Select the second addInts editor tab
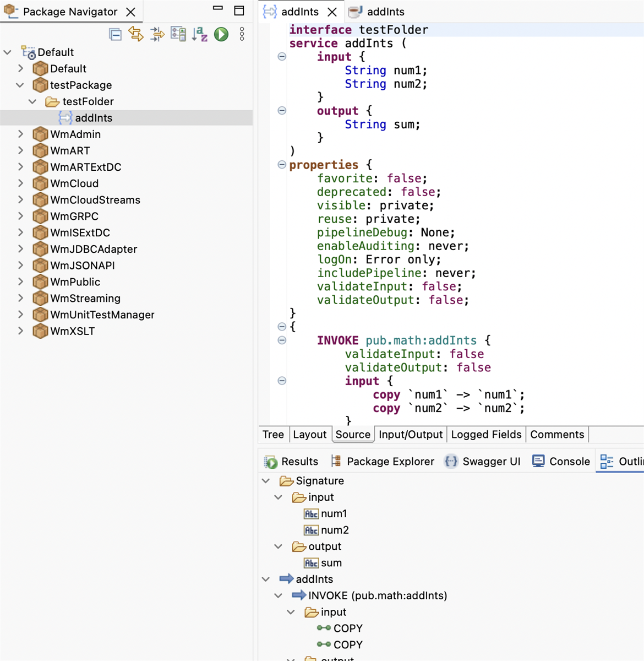The image size is (644, 661). (x=377, y=12)
